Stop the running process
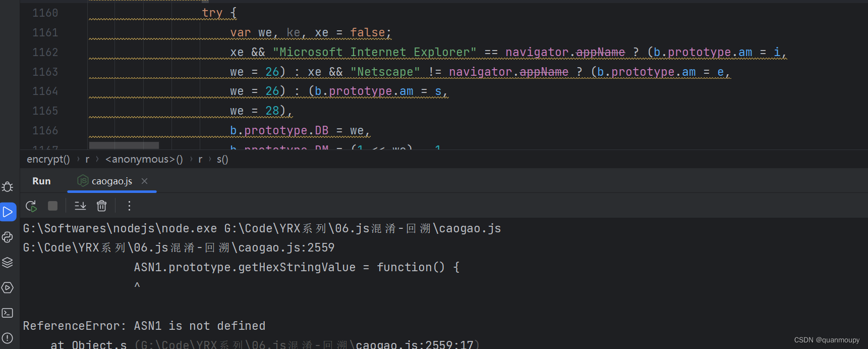This screenshot has height=349, width=868. 52,206
